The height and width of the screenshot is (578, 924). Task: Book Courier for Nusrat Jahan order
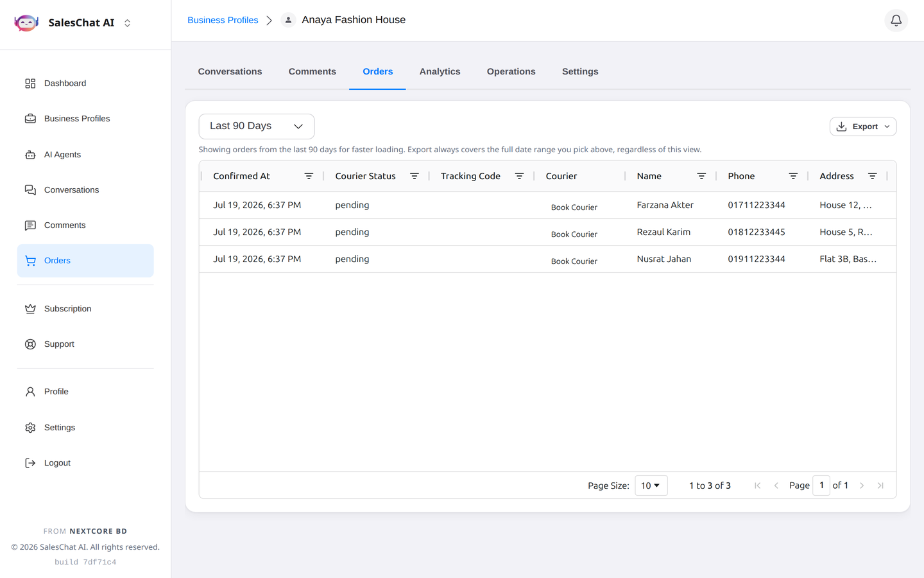pyautogui.click(x=574, y=261)
